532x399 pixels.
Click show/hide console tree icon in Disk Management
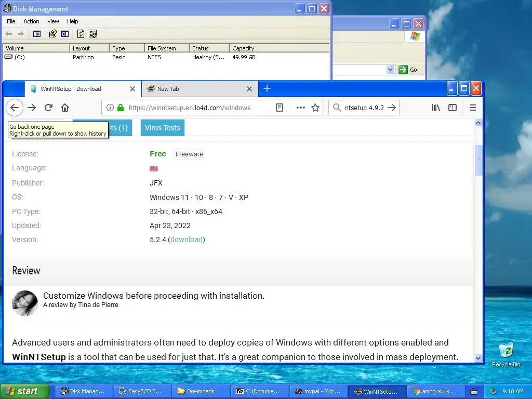pyautogui.click(x=37, y=34)
